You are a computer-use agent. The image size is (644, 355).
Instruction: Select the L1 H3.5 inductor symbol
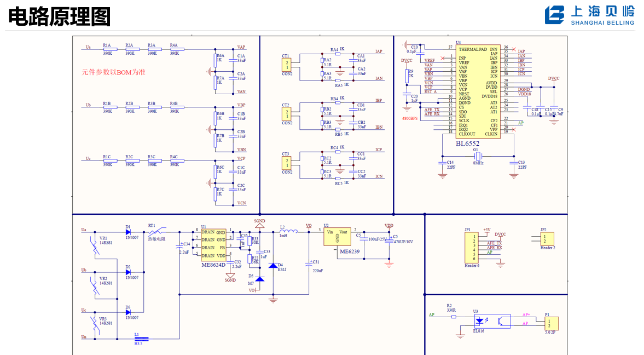point(141,339)
